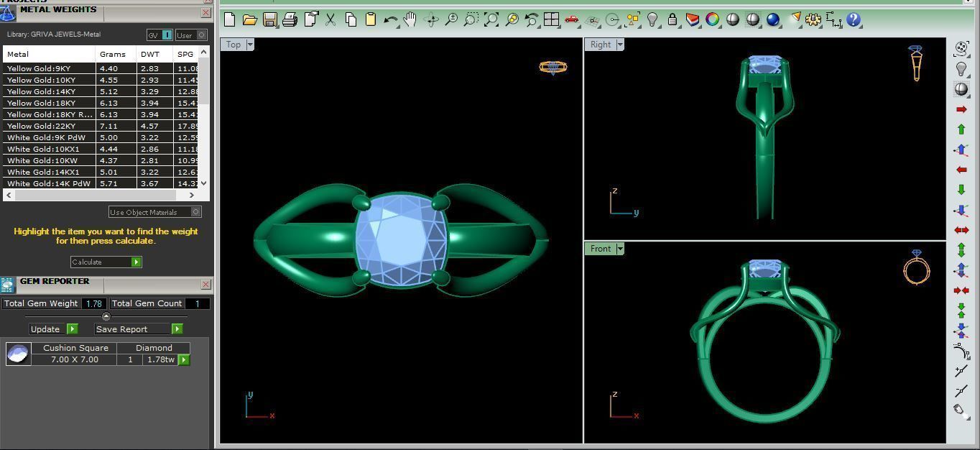Click the red right arrow move icon
This screenshot has width=980, height=450.
click(961, 109)
